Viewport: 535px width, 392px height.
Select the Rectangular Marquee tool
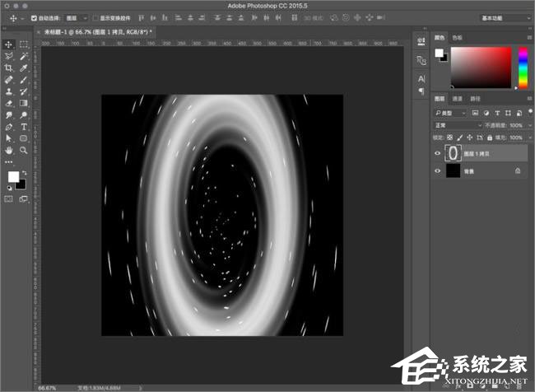[x=24, y=44]
